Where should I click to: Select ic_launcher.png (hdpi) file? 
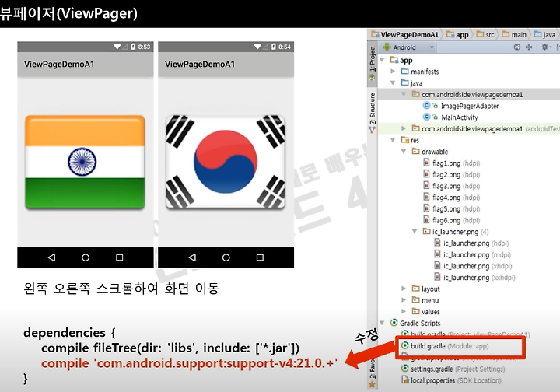click(x=471, y=243)
